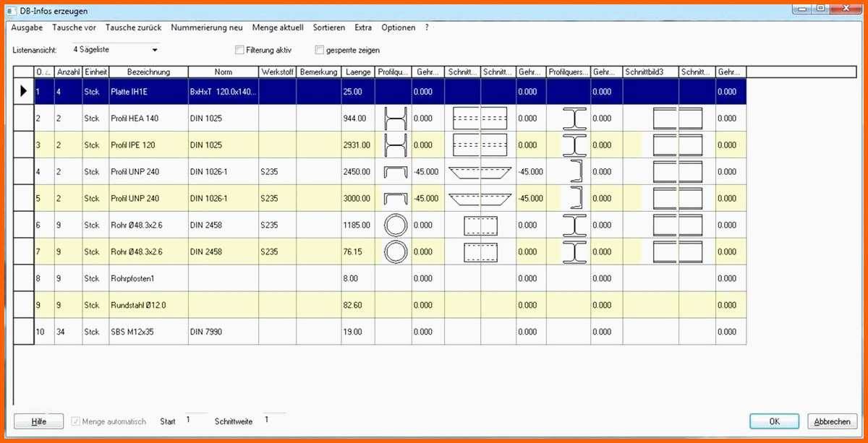The height and width of the screenshot is (443, 868).
Task: Click the DB-Infos application icon in the title bar
Action: point(10,11)
